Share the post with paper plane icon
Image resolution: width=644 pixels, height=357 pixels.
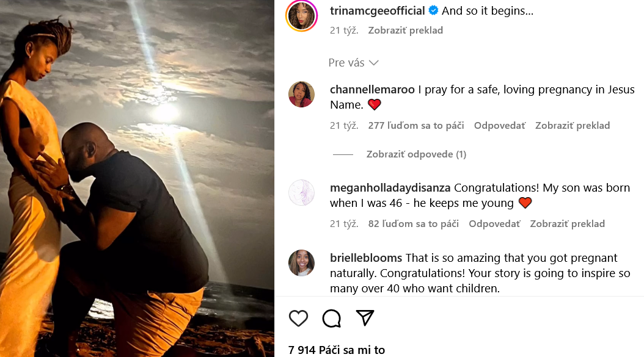(x=365, y=318)
